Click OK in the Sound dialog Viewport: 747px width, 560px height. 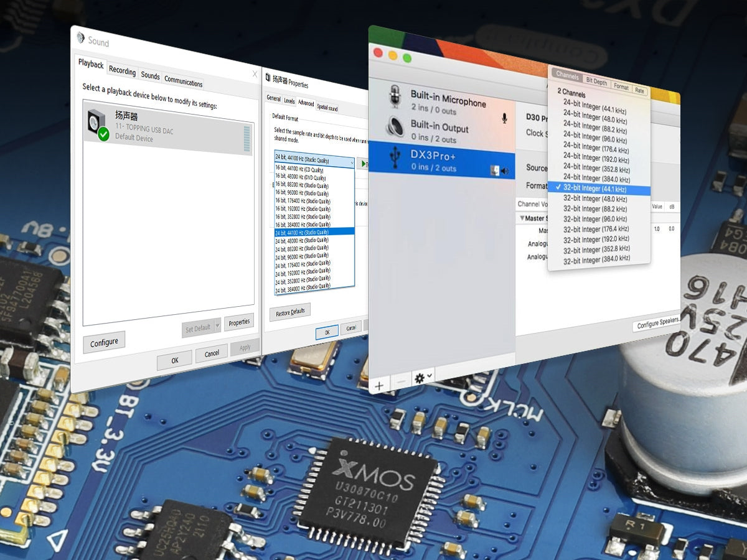tap(174, 359)
